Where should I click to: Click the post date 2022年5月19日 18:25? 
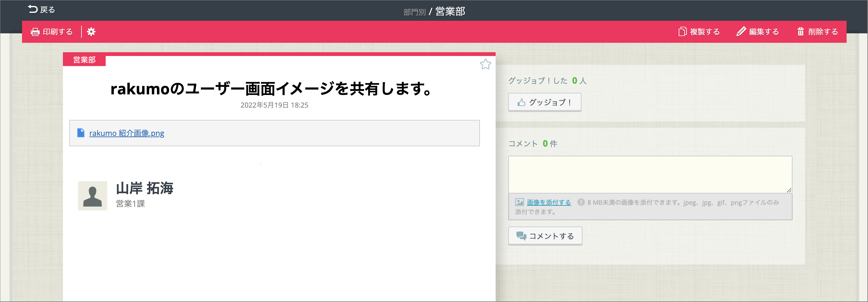click(x=274, y=105)
